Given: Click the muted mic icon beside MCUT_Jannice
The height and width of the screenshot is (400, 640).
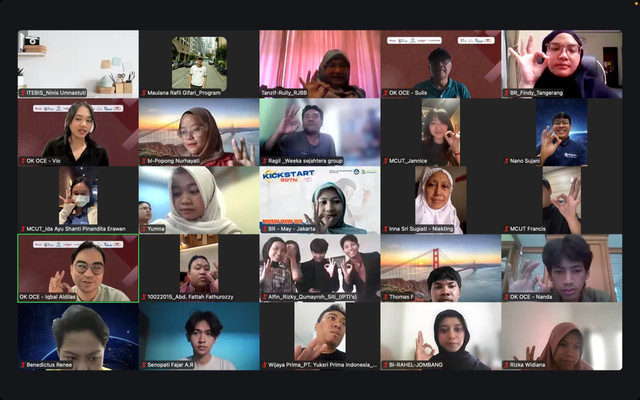Looking at the screenshot, I should pos(386,161).
